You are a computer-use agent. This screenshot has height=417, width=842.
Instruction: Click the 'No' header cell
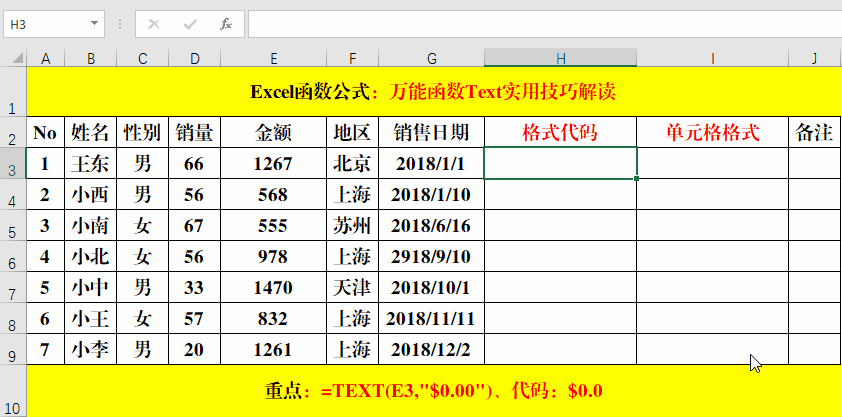46,132
